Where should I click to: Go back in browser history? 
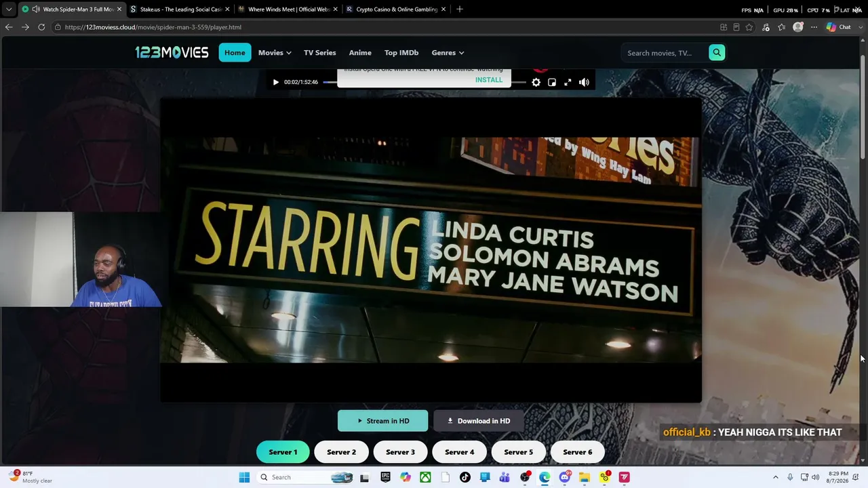pyautogui.click(x=9, y=27)
